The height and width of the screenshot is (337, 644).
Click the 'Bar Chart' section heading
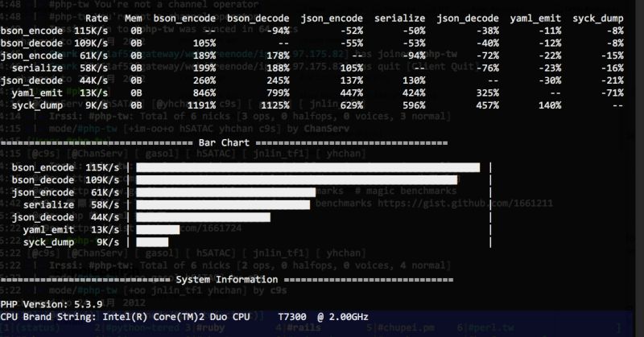[x=224, y=143]
